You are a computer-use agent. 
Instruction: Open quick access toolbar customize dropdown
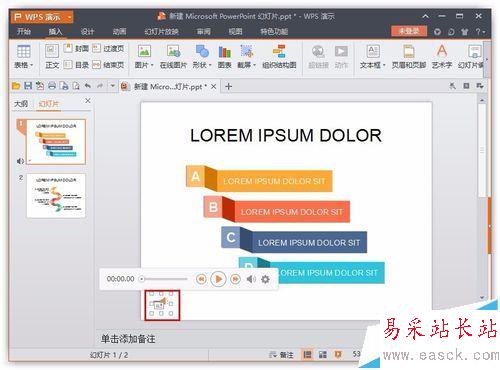click(x=113, y=86)
